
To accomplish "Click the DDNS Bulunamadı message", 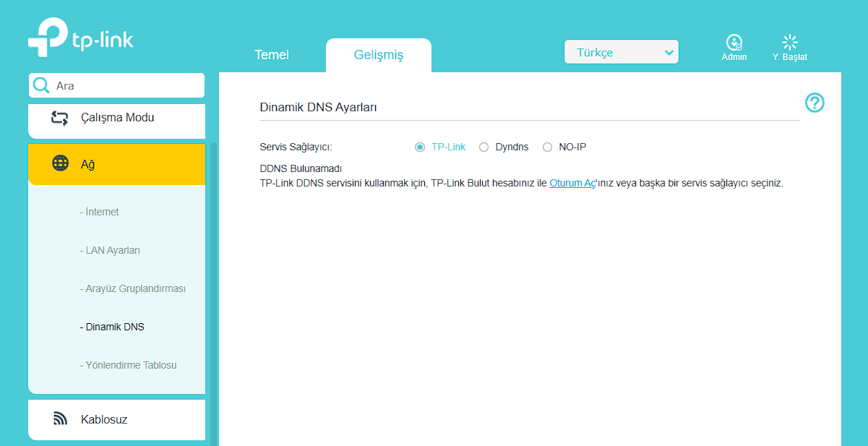I will click(x=301, y=168).
